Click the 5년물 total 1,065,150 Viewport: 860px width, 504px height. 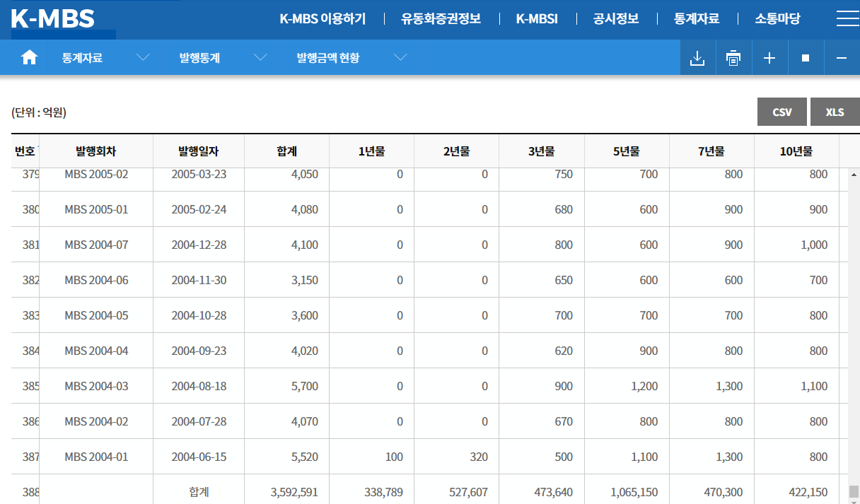click(x=634, y=492)
